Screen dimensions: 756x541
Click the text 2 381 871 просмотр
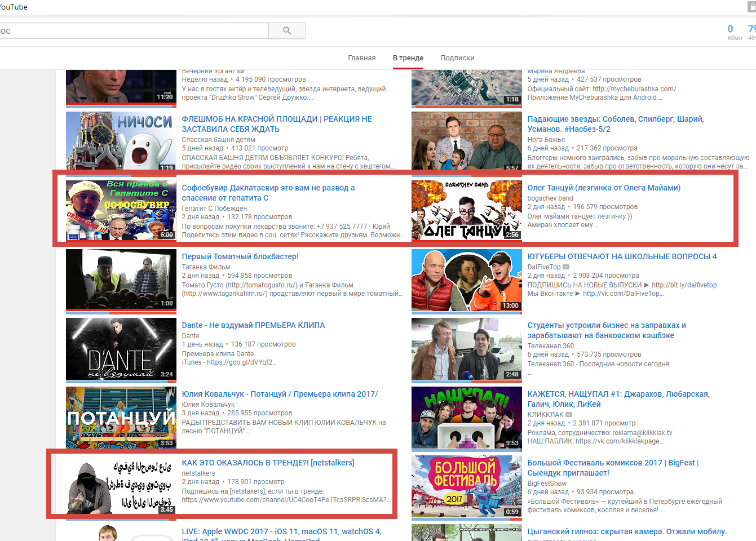(x=604, y=423)
